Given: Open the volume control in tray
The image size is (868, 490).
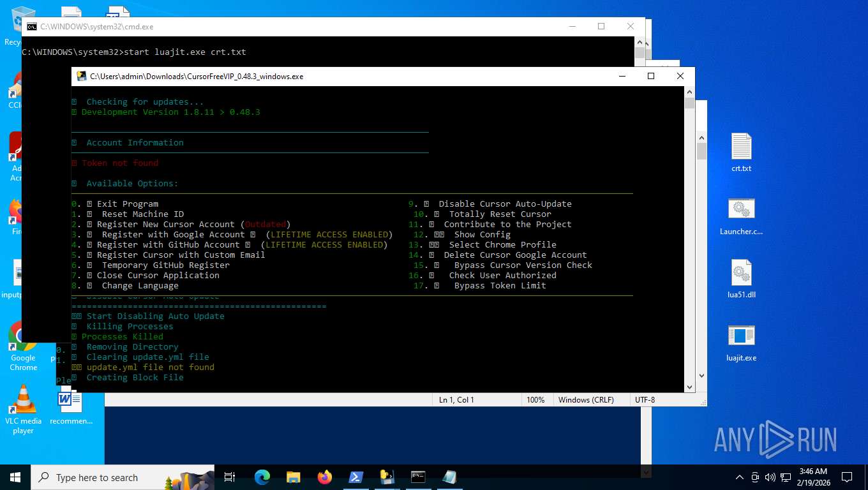Looking at the screenshot, I should click(770, 477).
